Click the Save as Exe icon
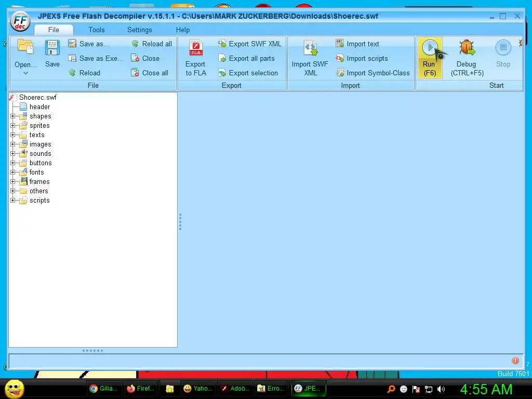Viewport: 532px width, 399px height. [x=72, y=58]
